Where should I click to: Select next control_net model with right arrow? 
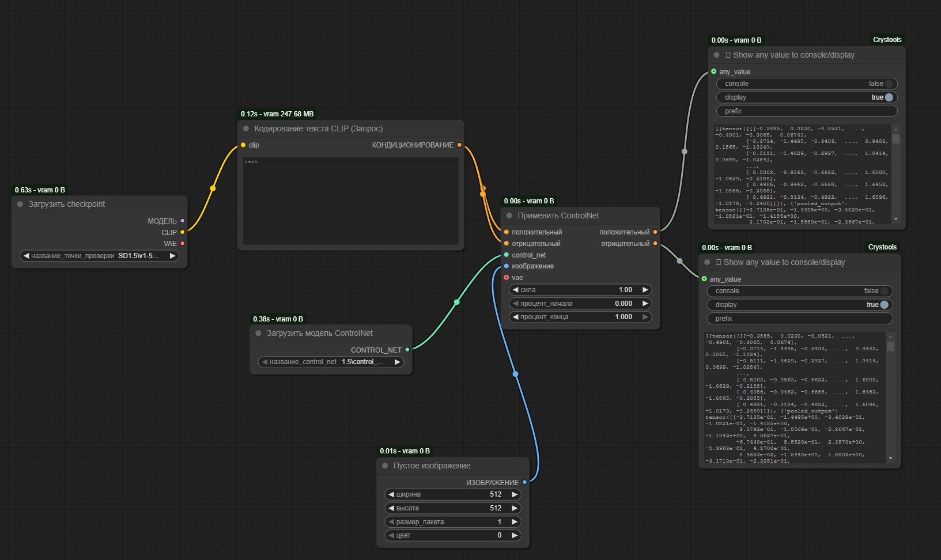coord(397,362)
